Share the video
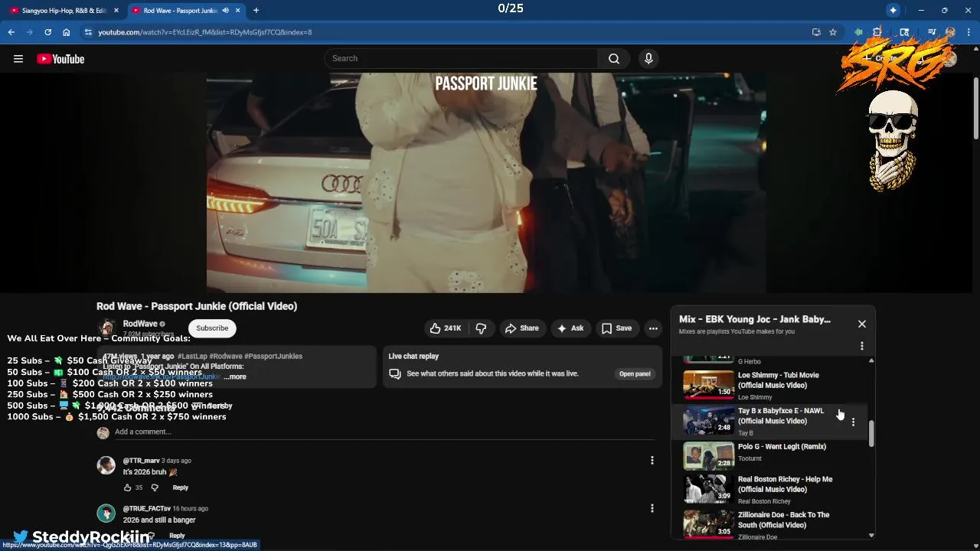The image size is (980, 551). click(x=521, y=328)
